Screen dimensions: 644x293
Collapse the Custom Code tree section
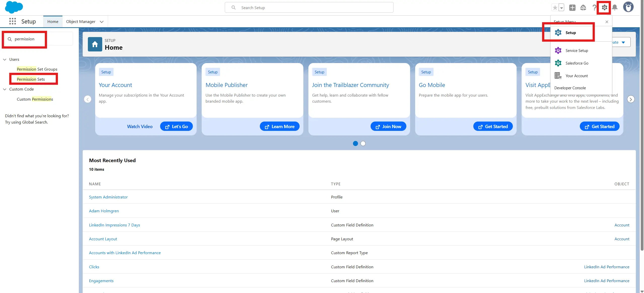point(5,89)
